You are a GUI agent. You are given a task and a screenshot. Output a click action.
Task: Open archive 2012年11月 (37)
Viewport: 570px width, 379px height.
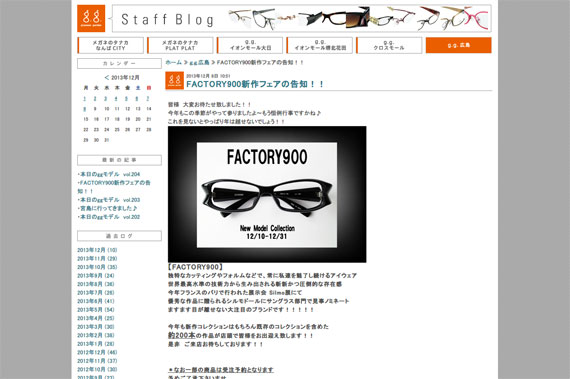tap(97, 361)
